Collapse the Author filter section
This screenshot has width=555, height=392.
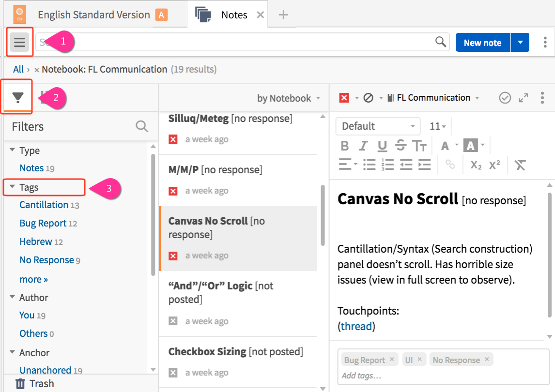(x=13, y=297)
